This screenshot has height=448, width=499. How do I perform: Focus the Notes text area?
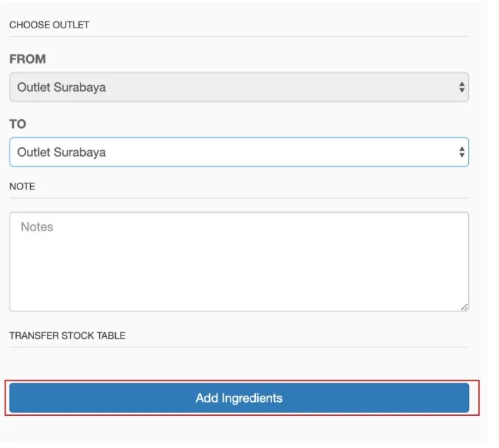coord(239,262)
